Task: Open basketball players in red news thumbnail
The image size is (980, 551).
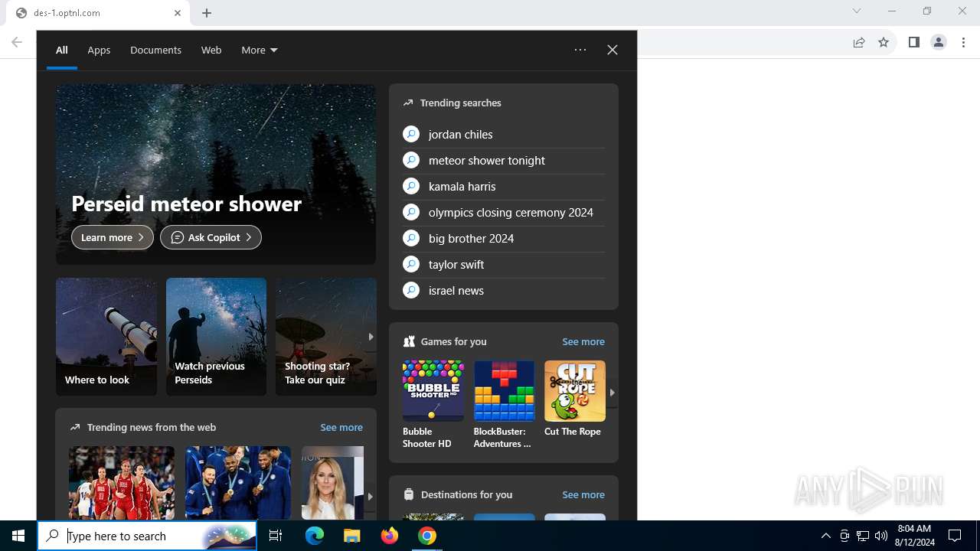Action: [x=122, y=483]
